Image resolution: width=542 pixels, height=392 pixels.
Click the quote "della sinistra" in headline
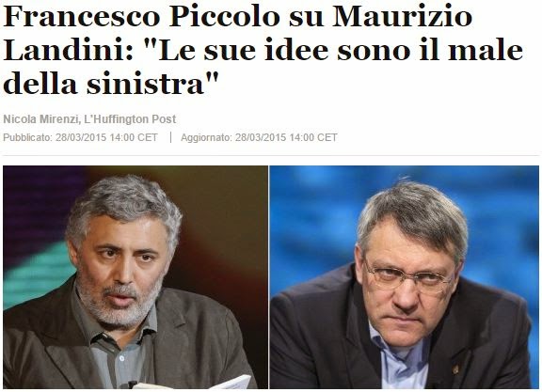pos(111,84)
